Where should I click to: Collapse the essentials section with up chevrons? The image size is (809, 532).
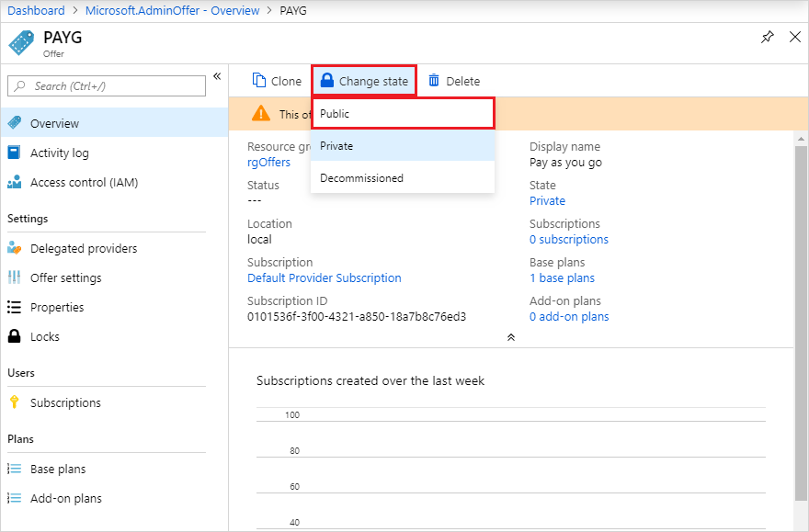point(511,337)
